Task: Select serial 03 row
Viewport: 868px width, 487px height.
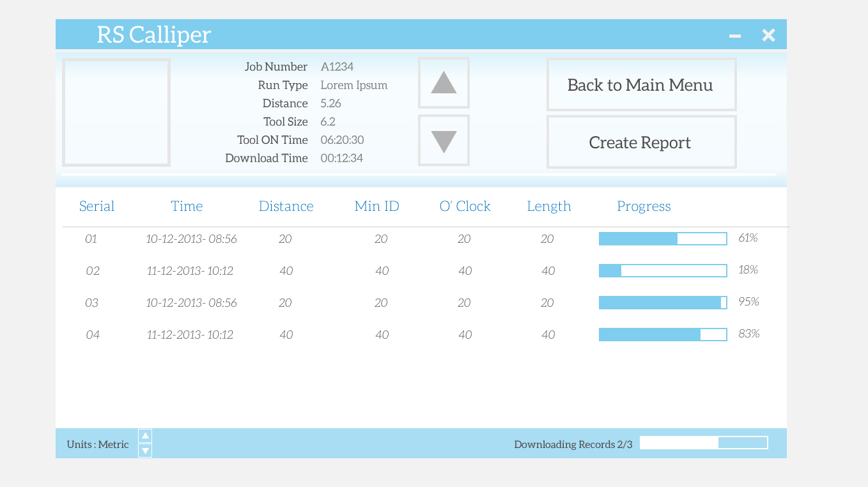Action: (x=422, y=303)
